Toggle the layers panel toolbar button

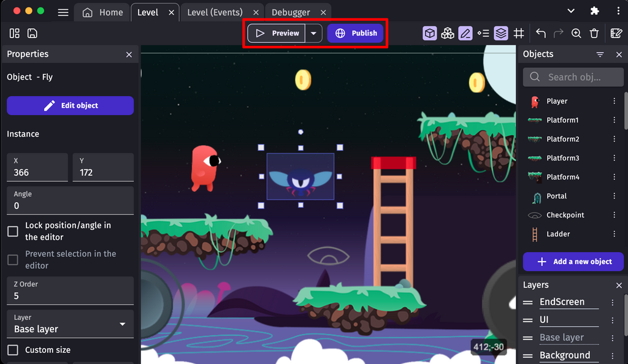501,33
